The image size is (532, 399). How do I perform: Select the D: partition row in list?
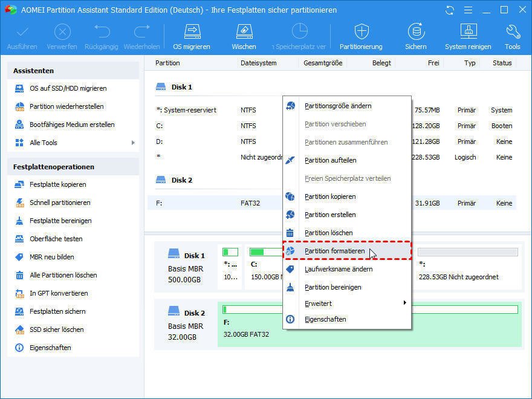332,141
